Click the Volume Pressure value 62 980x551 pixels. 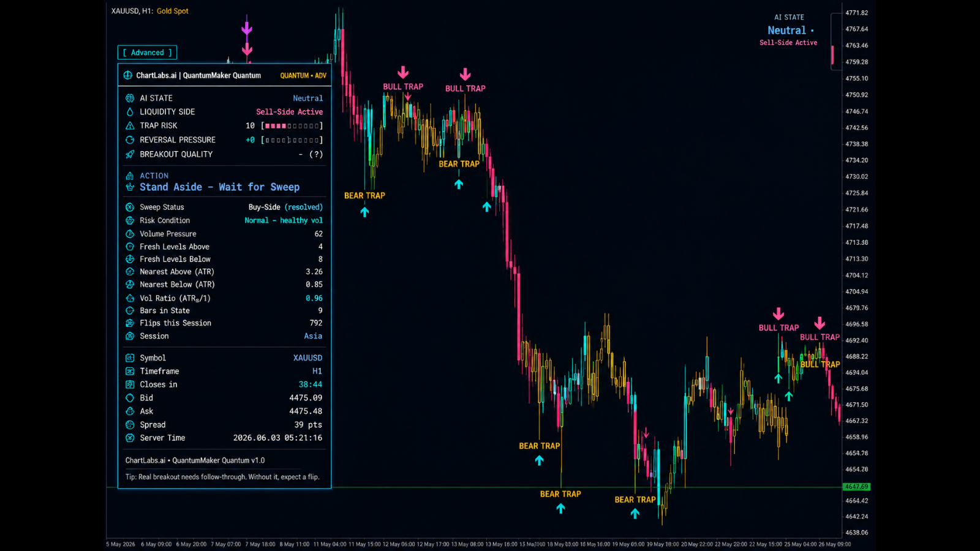[318, 234]
